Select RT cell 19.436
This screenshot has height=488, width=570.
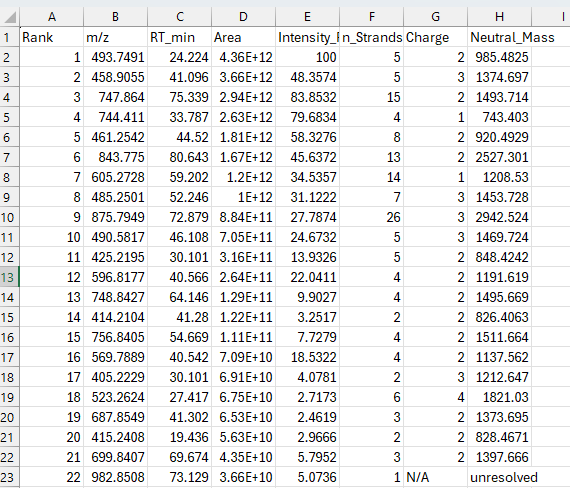coord(180,437)
